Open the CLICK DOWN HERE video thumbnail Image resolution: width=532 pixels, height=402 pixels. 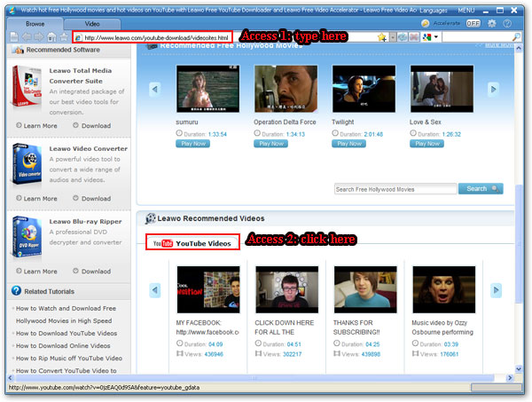[x=287, y=289]
